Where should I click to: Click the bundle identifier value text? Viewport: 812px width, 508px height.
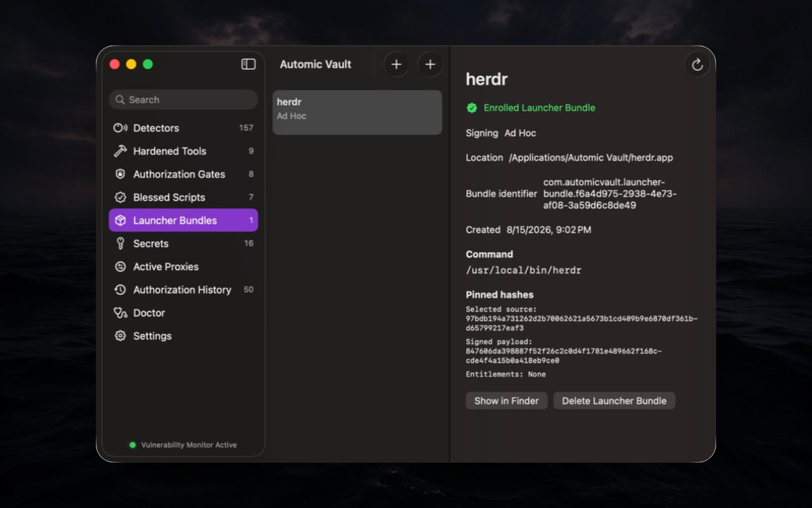pos(610,194)
